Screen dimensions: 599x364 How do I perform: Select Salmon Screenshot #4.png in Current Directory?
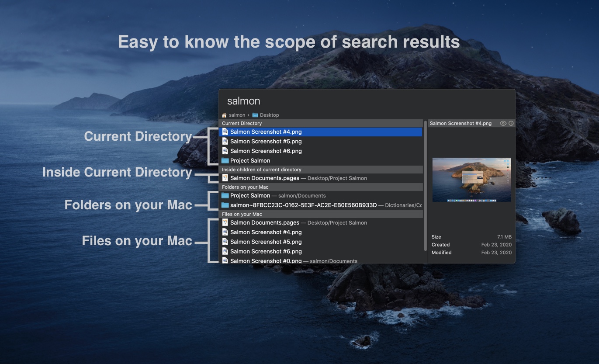[x=266, y=132]
